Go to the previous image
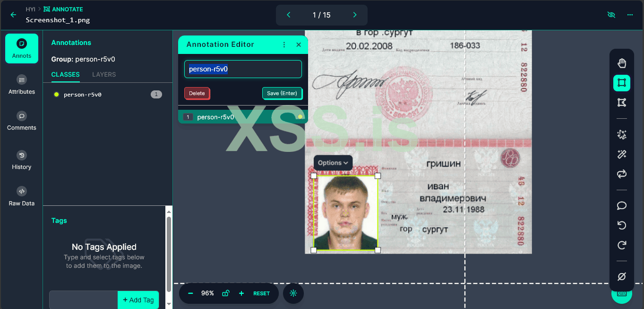644x309 pixels. pyautogui.click(x=289, y=15)
